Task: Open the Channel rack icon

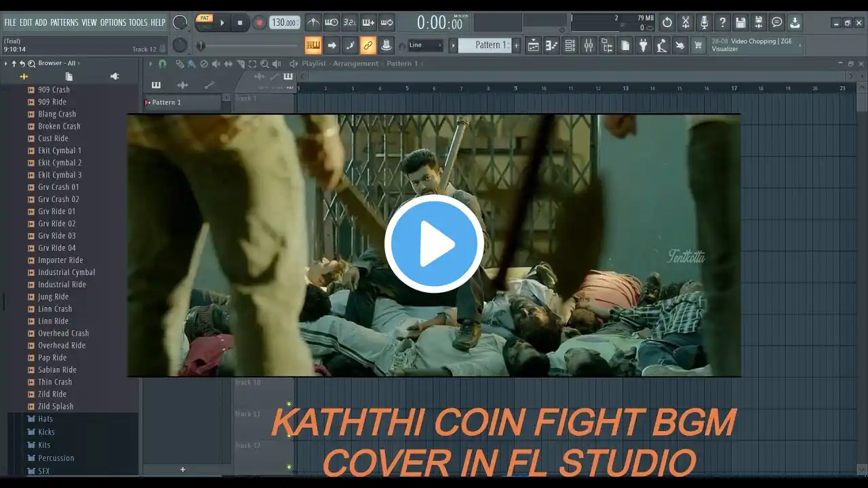Action: tap(570, 45)
